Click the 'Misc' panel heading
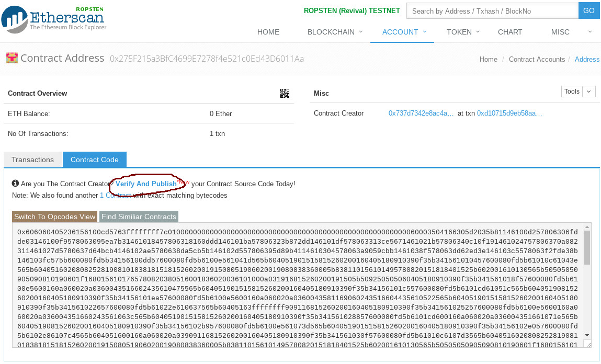Screen dimensions: 601x364 pyautogui.click(x=321, y=94)
